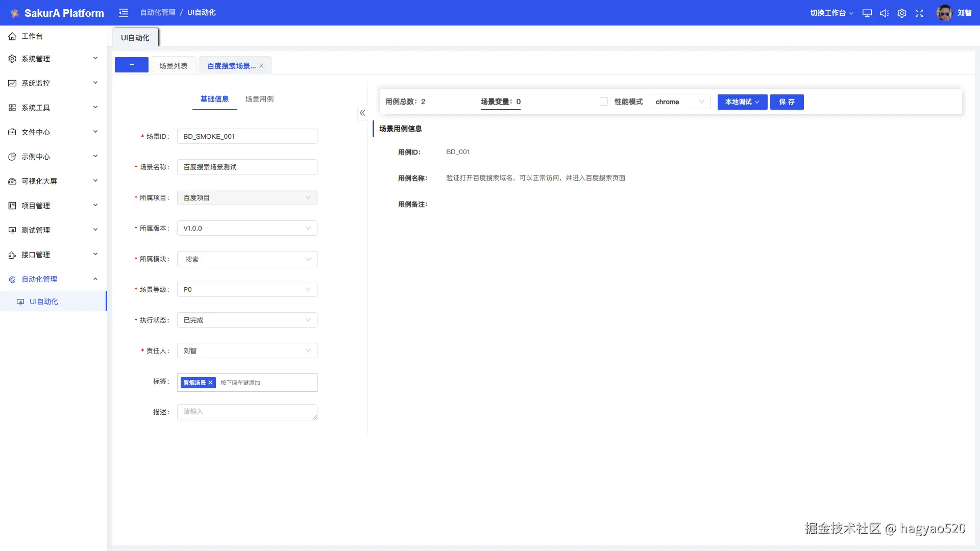Click the 保存 button
This screenshot has width=980, height=551.
787,102
